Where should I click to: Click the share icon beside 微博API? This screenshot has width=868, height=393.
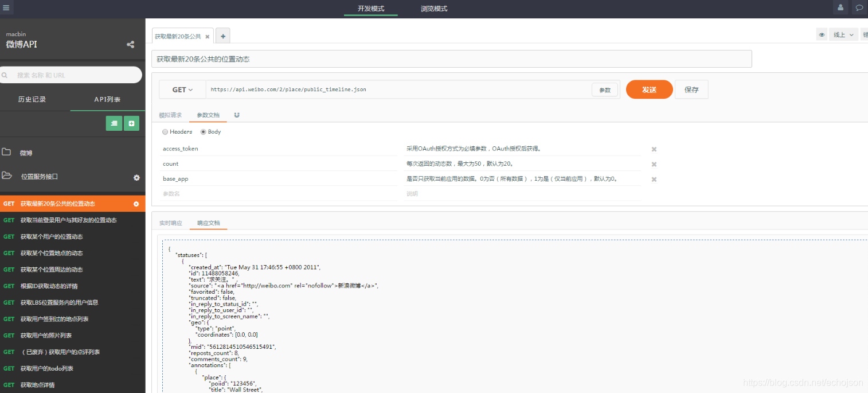[131, 45]
